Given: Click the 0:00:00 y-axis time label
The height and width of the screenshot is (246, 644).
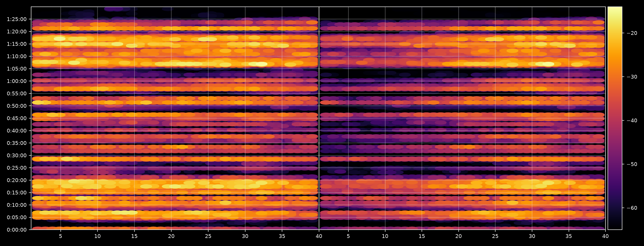Looking at the screenshot, I should [x=16, y=230].
